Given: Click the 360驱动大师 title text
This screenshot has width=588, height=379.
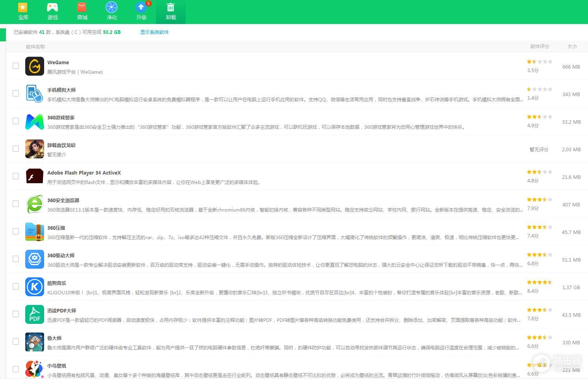Looking at the screenshot, I should [x=61, y=256].
